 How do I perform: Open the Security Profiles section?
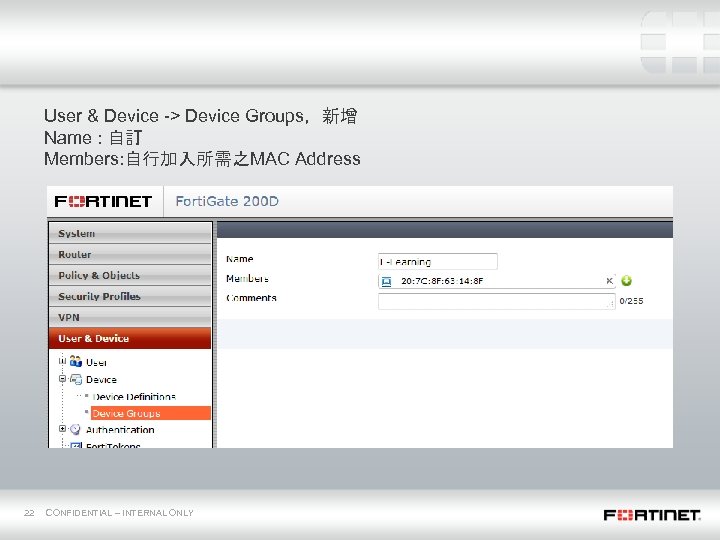point(130,297)
